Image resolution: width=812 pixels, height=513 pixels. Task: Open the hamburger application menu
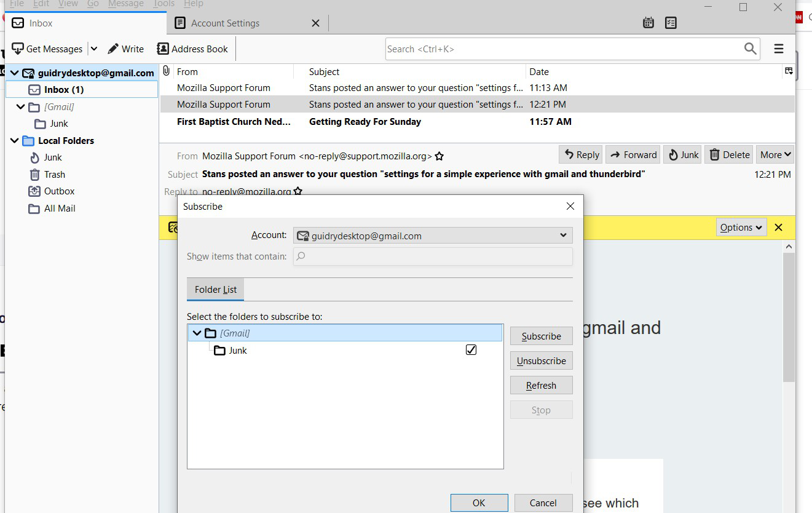779,49
